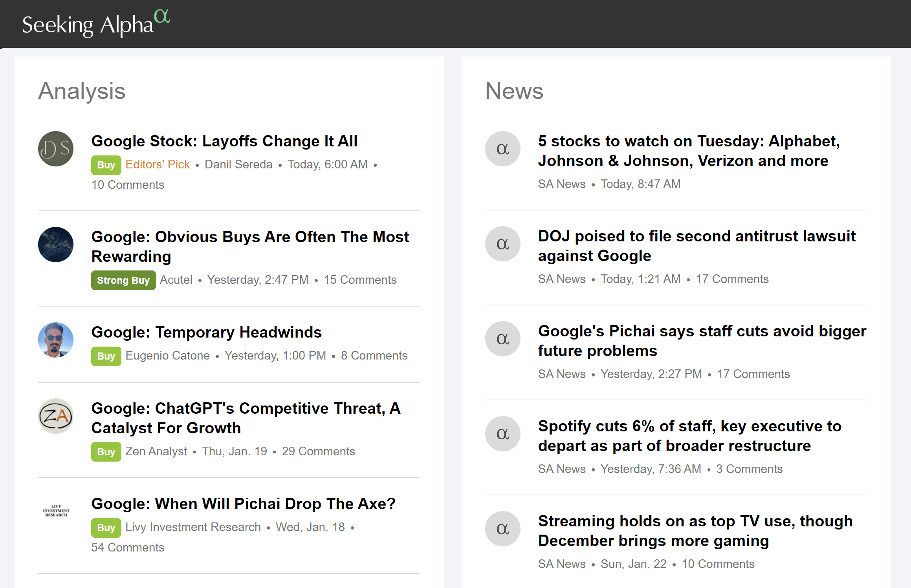This screenshot has height=588, width=911.
Task: Open the Analysis section heading
Action: [82, 91]
